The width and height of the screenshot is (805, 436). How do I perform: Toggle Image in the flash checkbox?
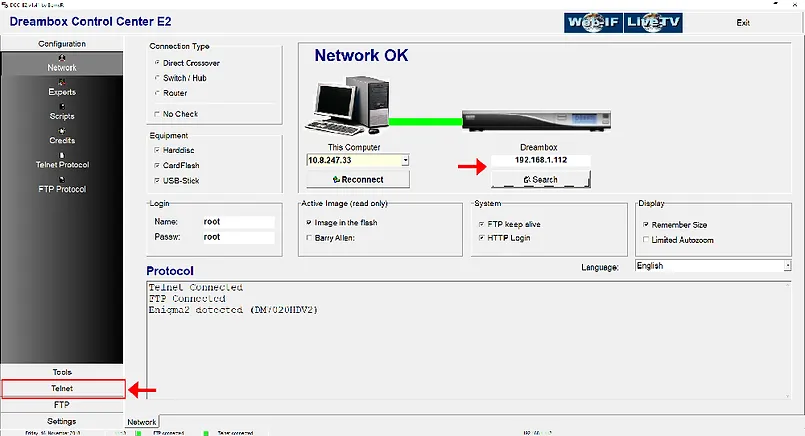click(x=309, y=222)
